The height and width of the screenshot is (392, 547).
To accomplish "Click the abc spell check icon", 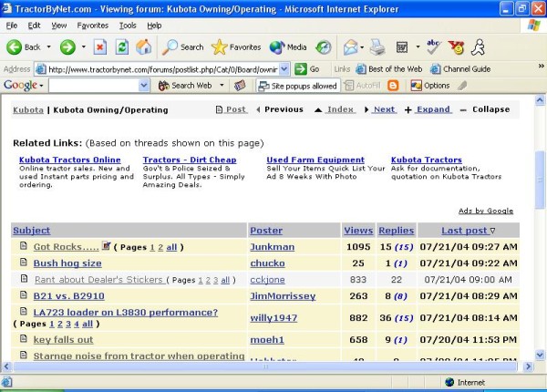I will click(x=434, y=47).
